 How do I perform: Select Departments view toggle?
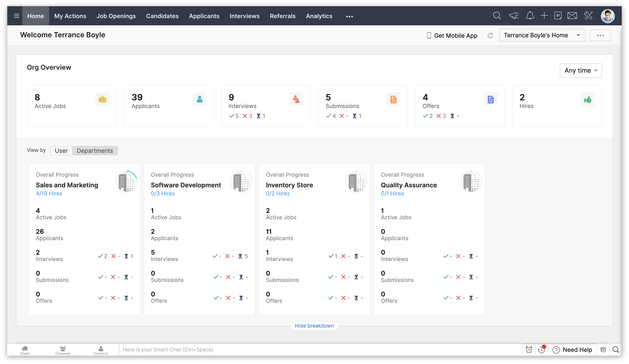click(95, 150)
